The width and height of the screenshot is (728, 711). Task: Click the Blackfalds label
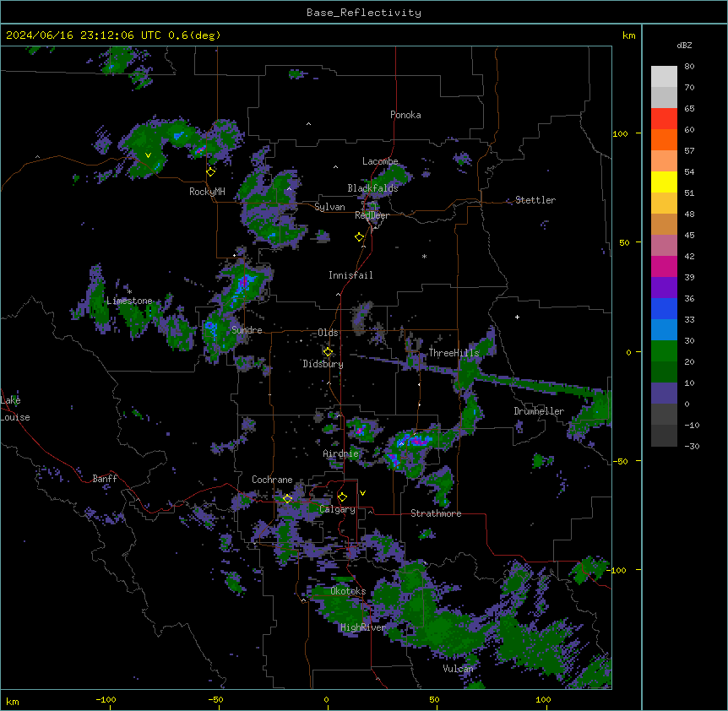(372, 188)
